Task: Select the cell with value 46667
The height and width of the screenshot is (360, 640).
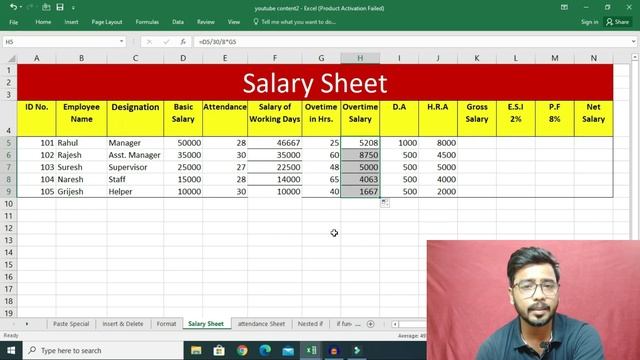Action: click(x=275, y=143)
